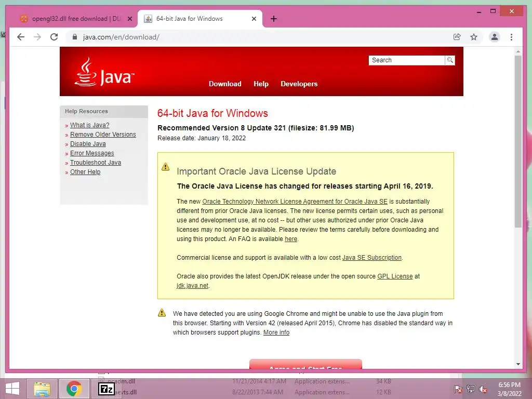Click the red Agree and Start download button
This screenshot has height=399, width=532.
(x=305, y=364)
